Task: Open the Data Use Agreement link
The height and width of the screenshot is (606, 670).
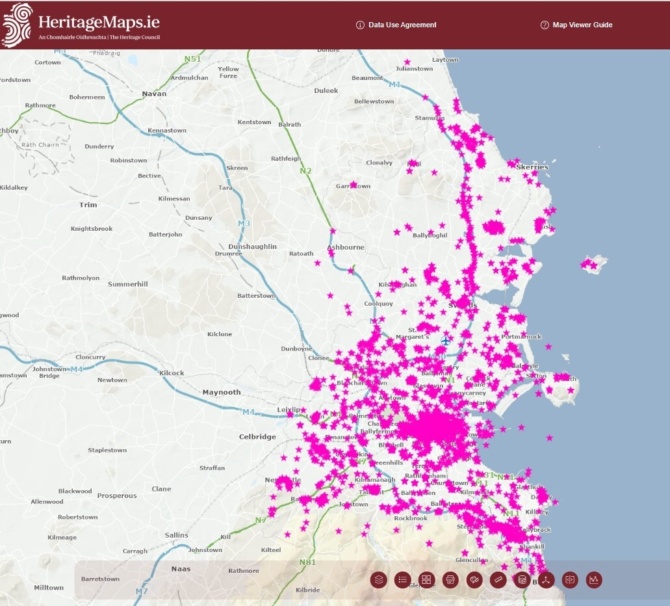Action: pyautogui.click(x=403, y=25)
